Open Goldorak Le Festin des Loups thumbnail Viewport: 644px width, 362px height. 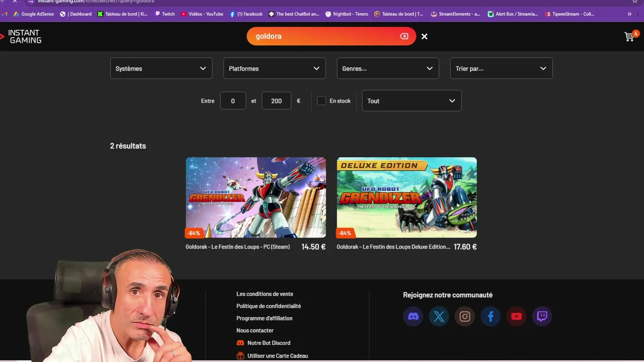pyautogui.click(x=256, y=197)
